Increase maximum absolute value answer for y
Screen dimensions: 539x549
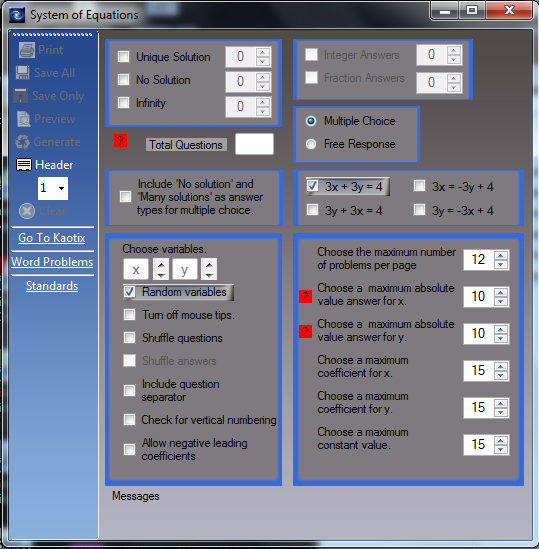(x=501, y=329)
